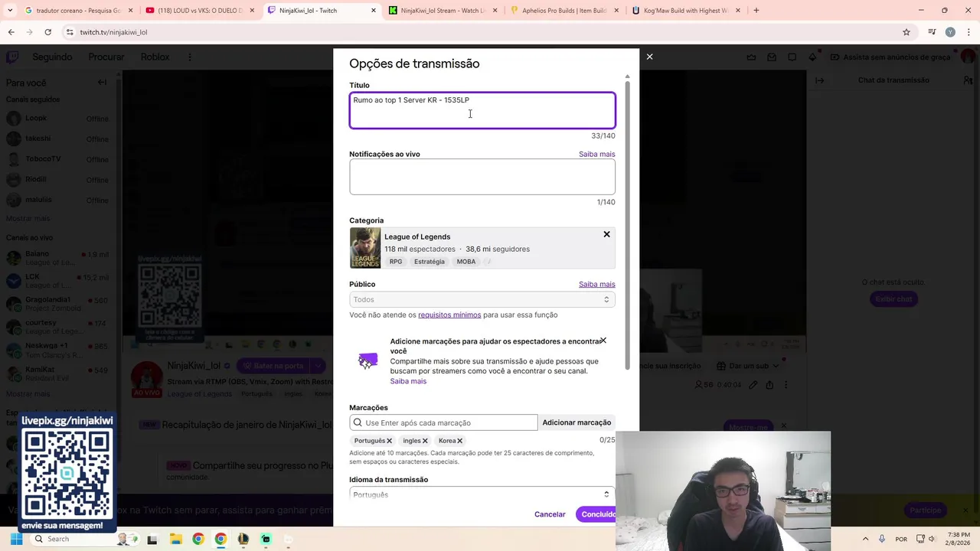
Task: Open Saiba mais link beside Público
Action: pos(596,284)
